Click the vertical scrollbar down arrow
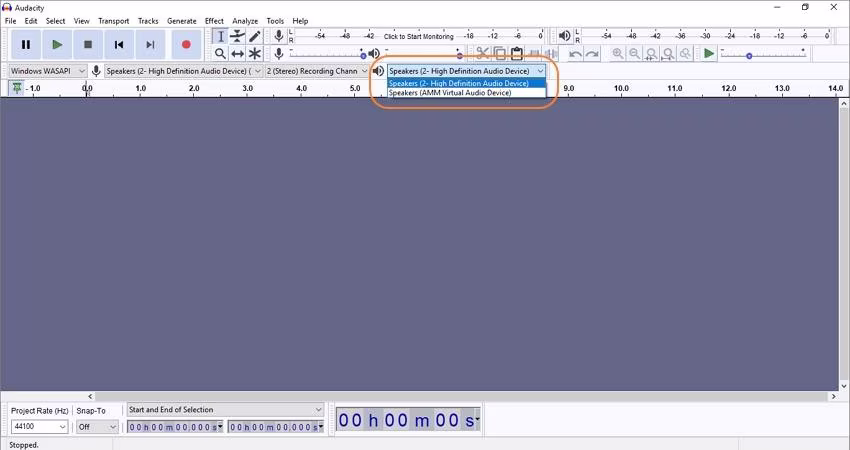850x450 pixels. click(x=844, y=386)
